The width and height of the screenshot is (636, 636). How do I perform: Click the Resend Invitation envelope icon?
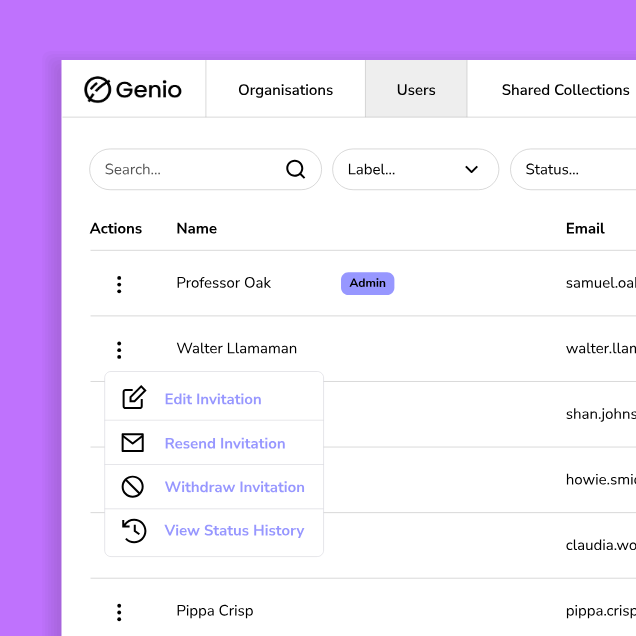point(133,443)
